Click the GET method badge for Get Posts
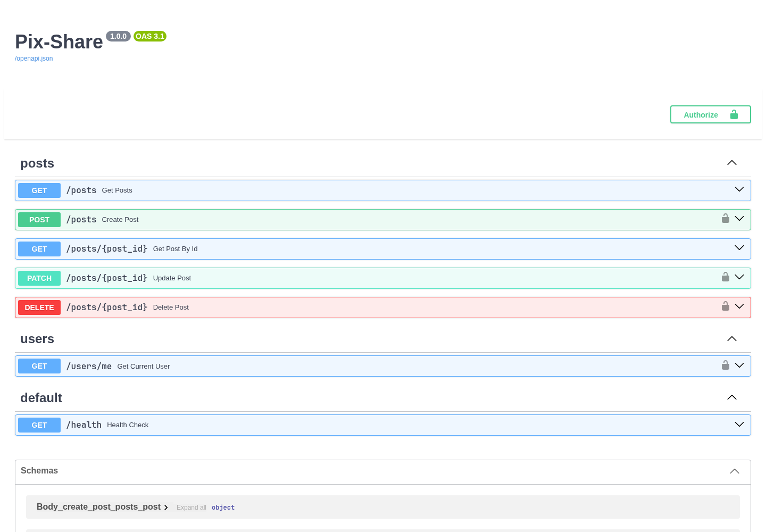 pos(39,190)
